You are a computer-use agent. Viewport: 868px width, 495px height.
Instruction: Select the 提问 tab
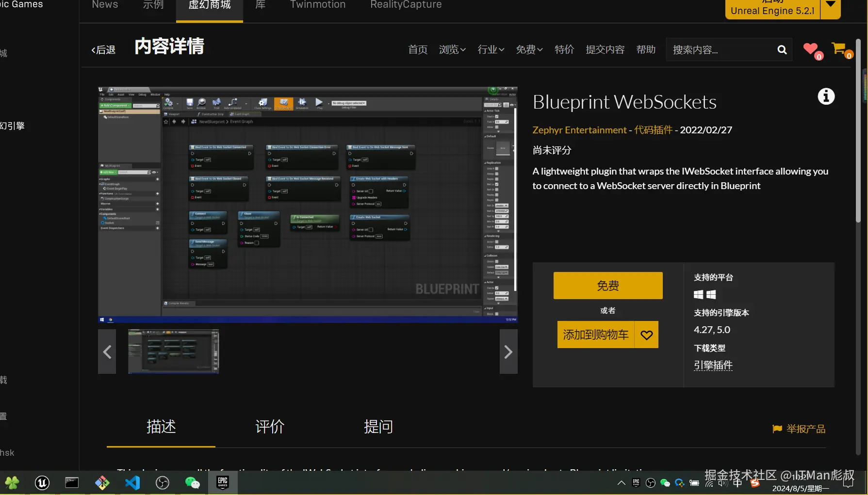[x=378, y=427]
